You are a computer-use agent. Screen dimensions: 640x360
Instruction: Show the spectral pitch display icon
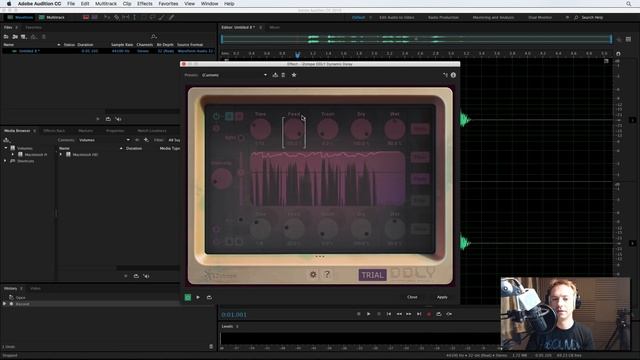[95, 18]
